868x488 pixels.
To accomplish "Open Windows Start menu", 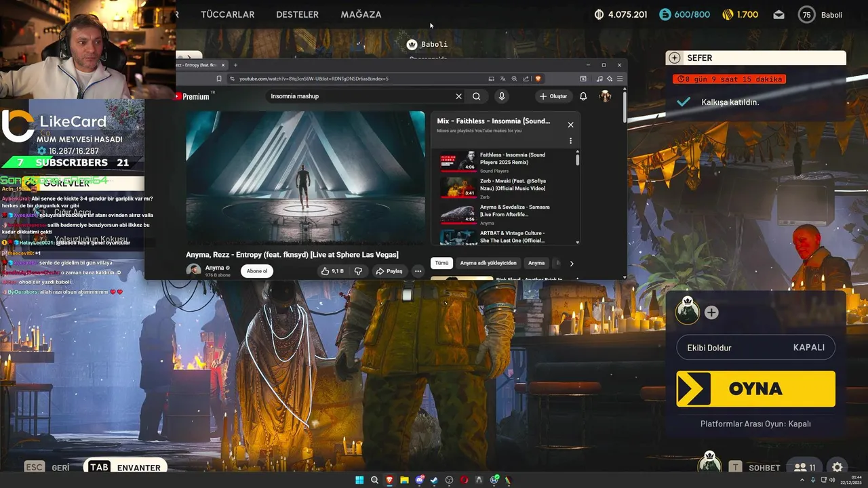I will 359,480.
